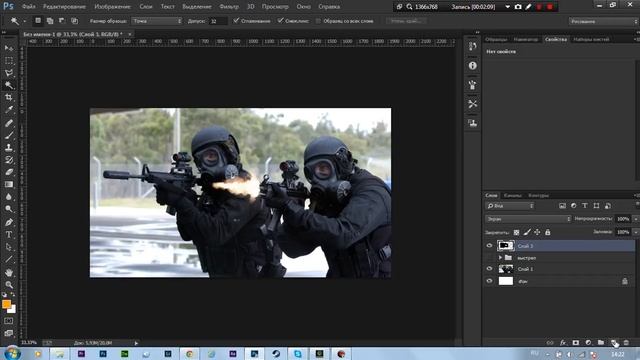Image resolution: width=640 pixels, height=360 pixels.
Task: Select the Gradient tool
Action: point(9,184)
